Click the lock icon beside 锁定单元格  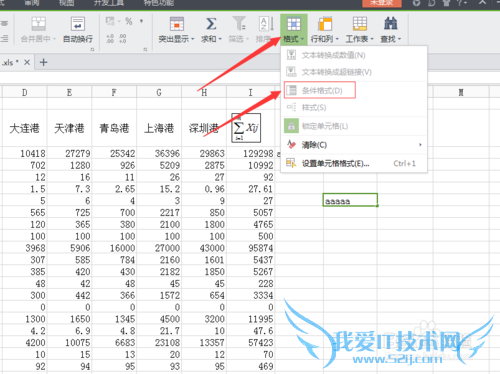point(291,126)
